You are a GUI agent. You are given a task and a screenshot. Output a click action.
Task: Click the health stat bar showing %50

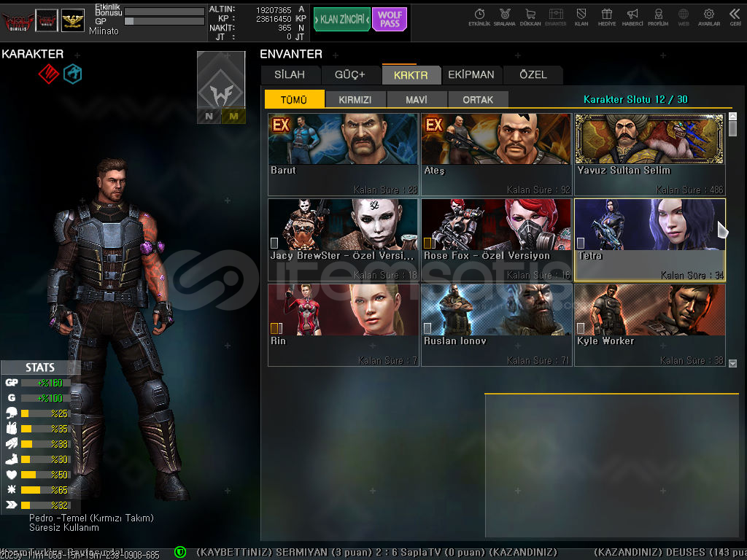click(45, 474)
